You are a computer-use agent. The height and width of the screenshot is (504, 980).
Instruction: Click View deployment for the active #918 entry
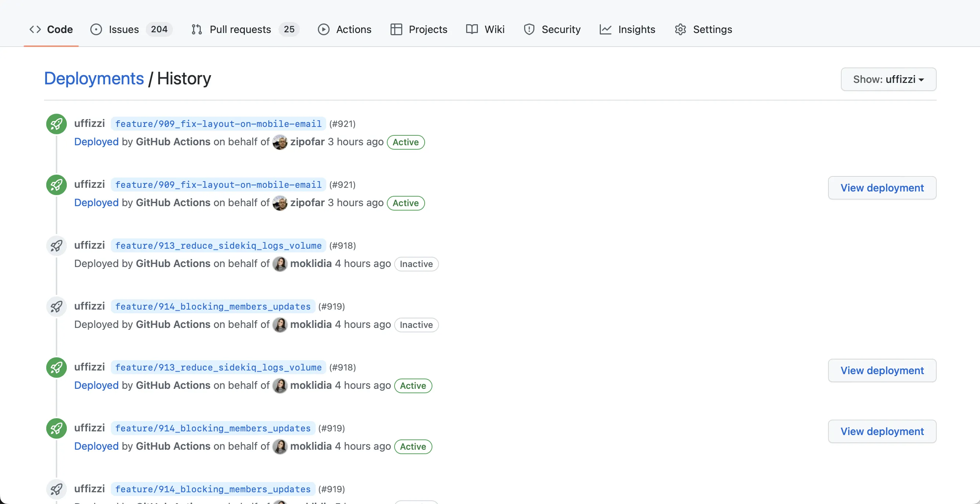(x=882, y=370)
